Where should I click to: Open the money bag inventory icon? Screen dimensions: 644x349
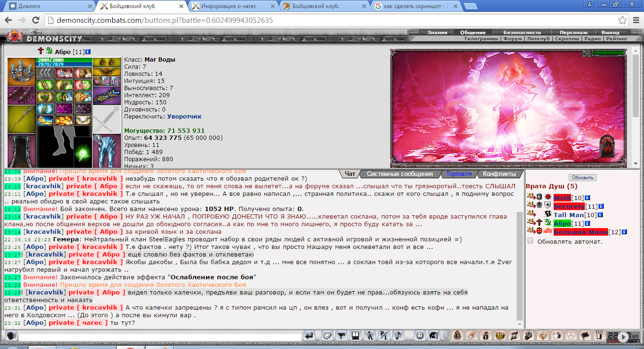point(486,336)
